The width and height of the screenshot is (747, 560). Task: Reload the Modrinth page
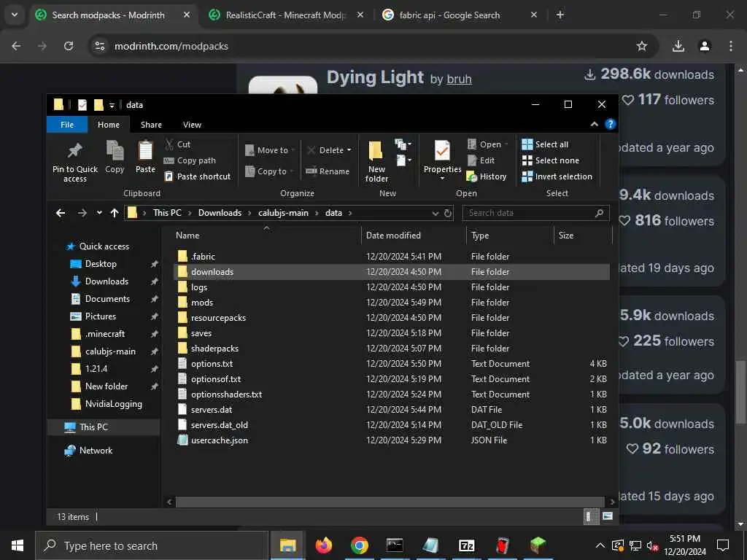click(69, 46)
